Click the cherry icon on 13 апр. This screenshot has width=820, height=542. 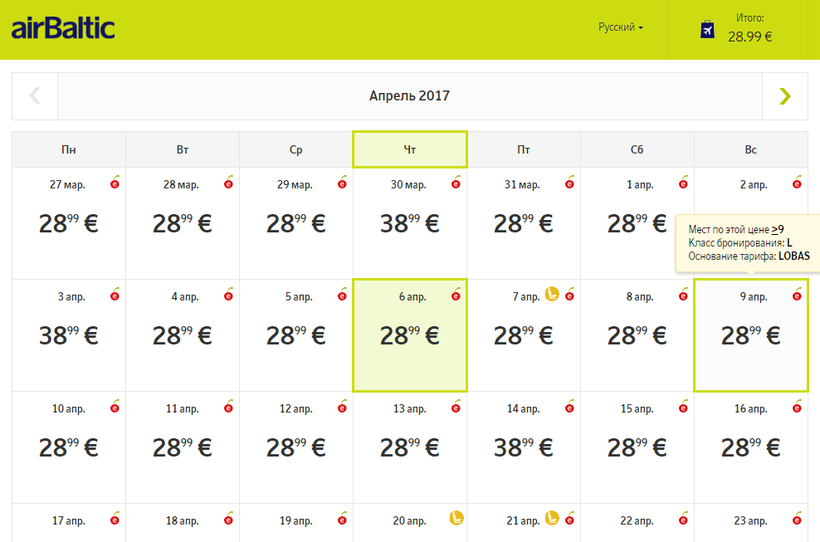[x=456, y=406]
